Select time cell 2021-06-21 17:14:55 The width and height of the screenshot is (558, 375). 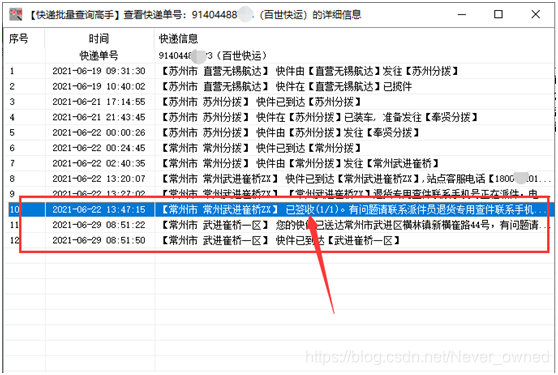[x=99, y=102]
